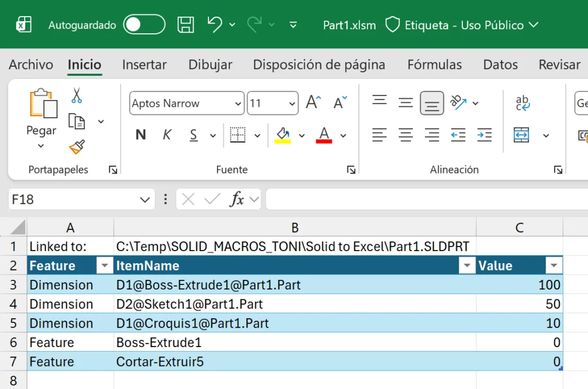The image size is (588, 389).
Task: Click Increase Indent icon
Action: tap(485, 134)
